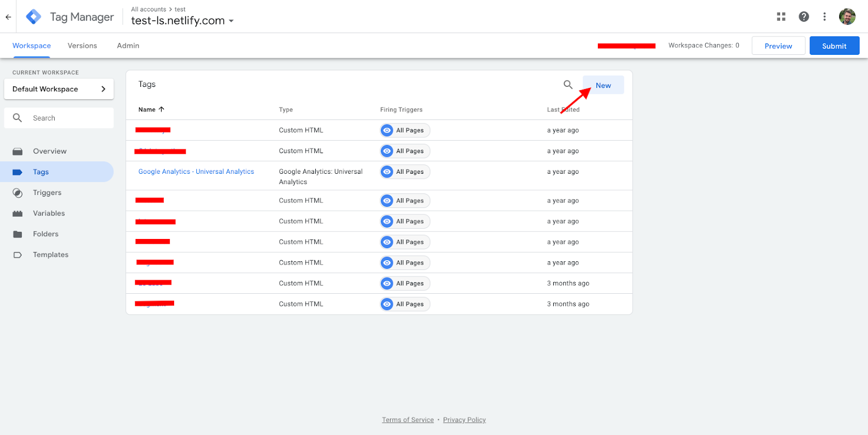868x435 pixels.
Task: Open Triggers in the sidebar
Action: click(x=47, y=193)
